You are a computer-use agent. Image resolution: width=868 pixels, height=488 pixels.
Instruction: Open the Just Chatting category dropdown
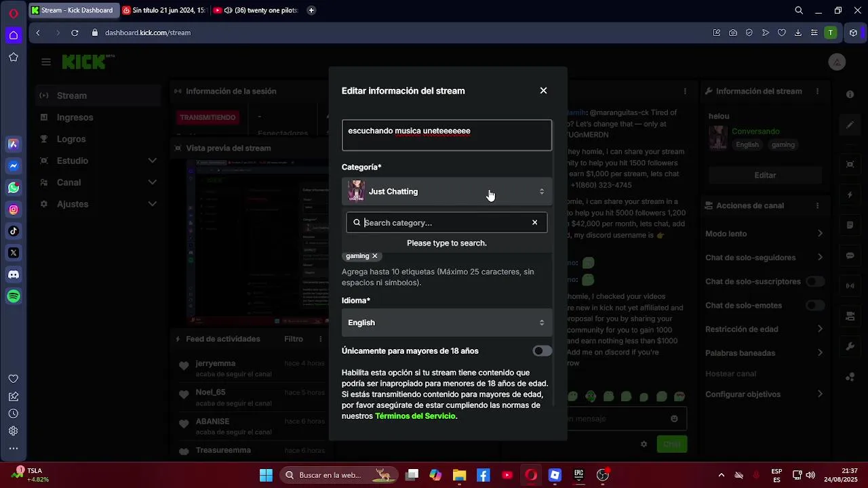(x=447, y=192)
